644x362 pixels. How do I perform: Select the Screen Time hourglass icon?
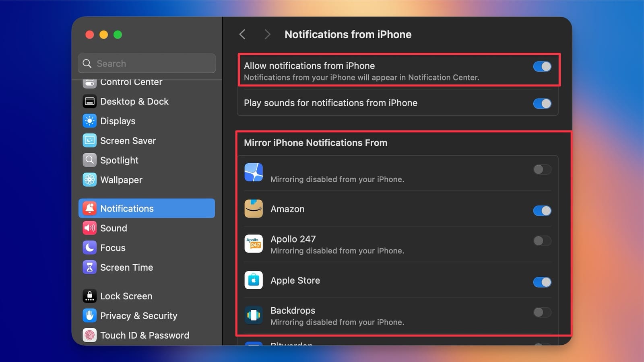tap(90, 267)
